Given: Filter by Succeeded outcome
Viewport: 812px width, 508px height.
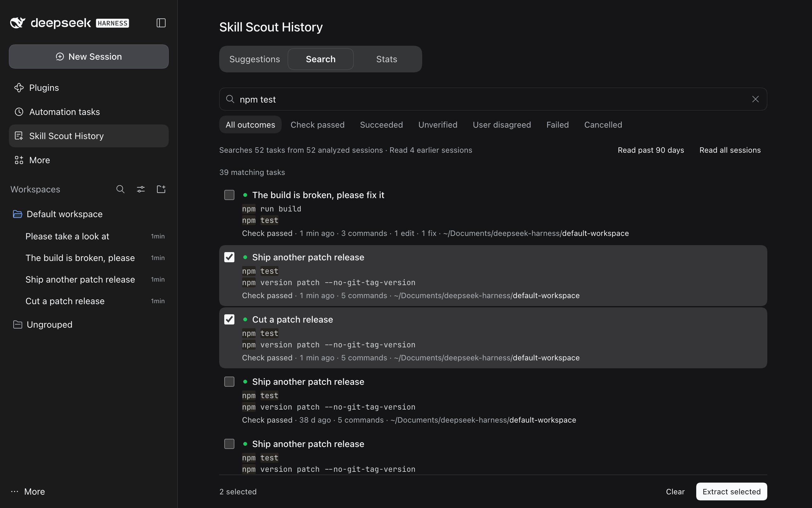Looking at the screenshot, I should click(382, 125).
